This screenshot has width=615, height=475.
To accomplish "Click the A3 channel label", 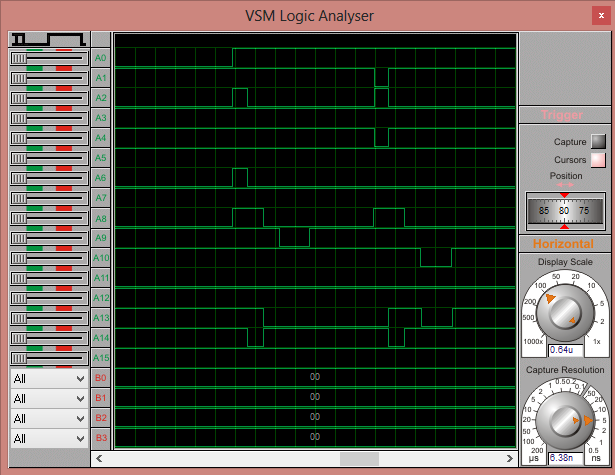I will coord(101,118).
